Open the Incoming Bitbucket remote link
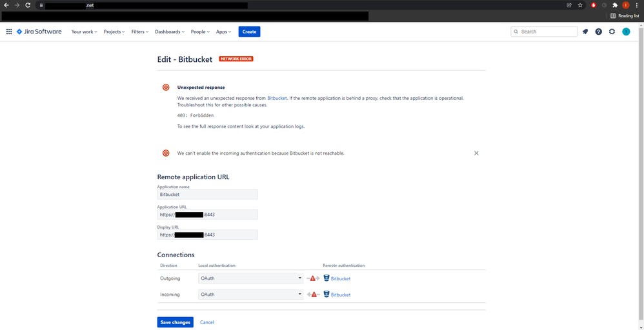The width and height of the screenshot is (644, 330). pyautogui.click(x=341, y=295)
